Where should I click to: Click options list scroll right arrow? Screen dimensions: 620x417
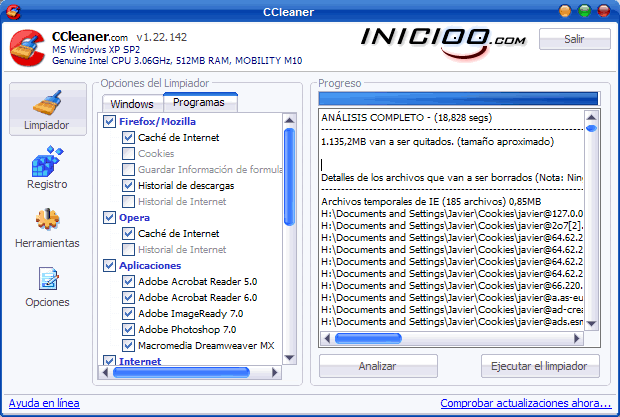[274, 372]
